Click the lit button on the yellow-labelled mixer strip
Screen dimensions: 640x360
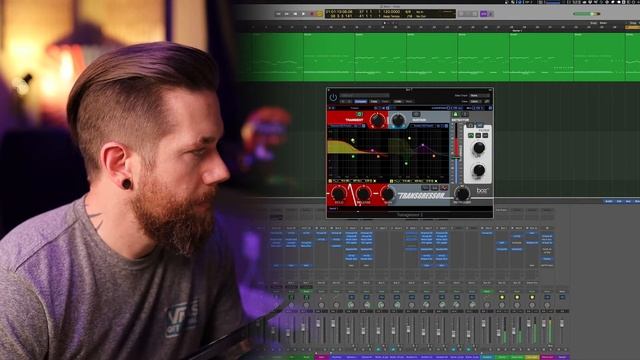click(x=532, y=297)
